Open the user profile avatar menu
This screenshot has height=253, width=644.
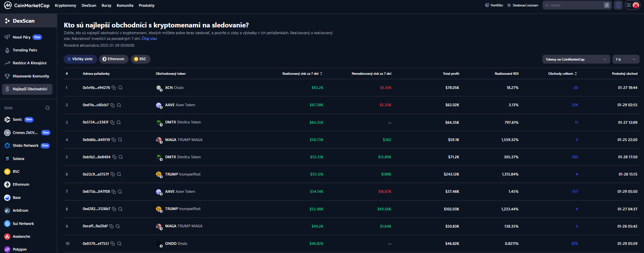tap(636, 5)
